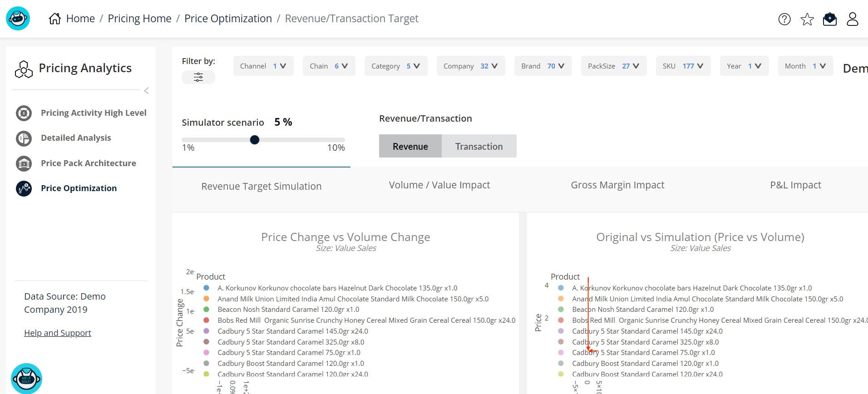Image resolution: width=868 pixels, height=394 pixels.
Task: Click the filter sliders icon
Action: [x=198, y=77]
